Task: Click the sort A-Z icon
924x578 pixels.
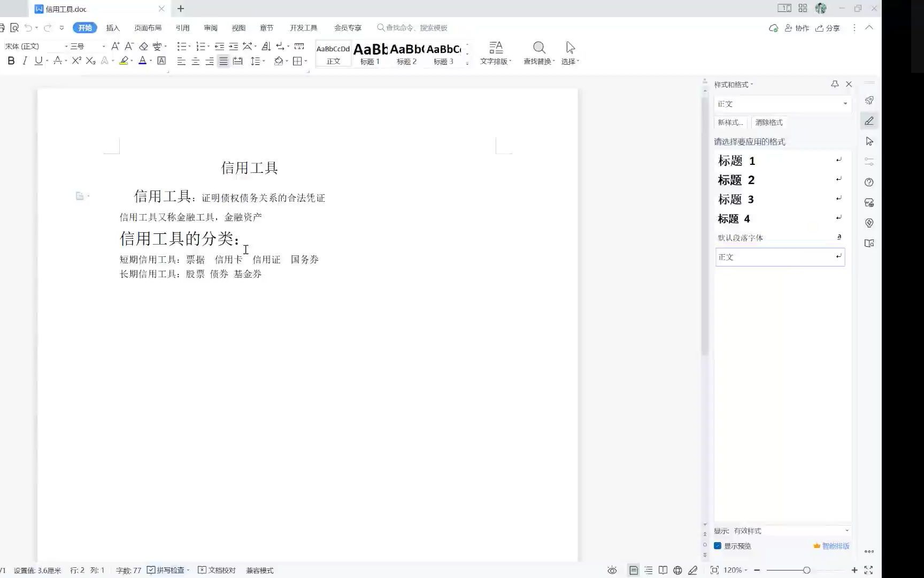Action: [x=266, y=46]
